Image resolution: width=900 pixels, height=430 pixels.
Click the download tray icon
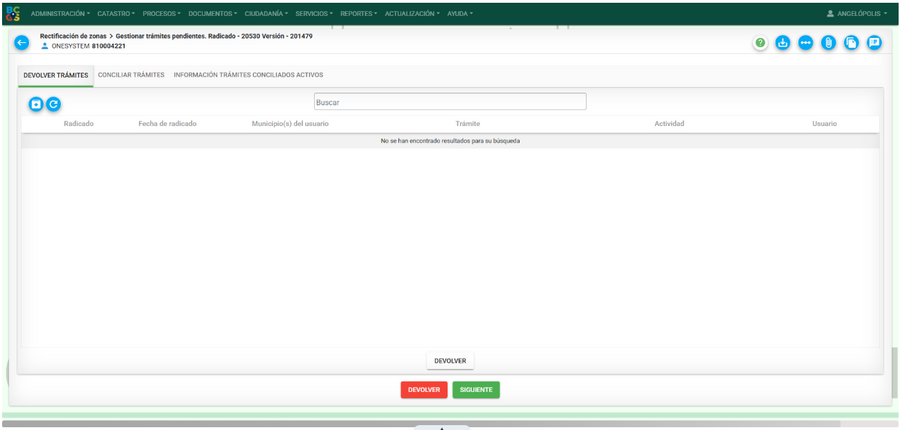point(783,42)
